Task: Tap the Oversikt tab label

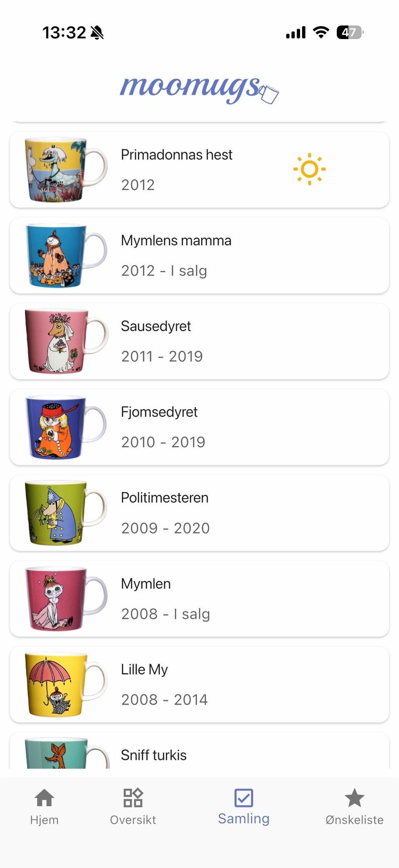Action: (x=133, y=820)
